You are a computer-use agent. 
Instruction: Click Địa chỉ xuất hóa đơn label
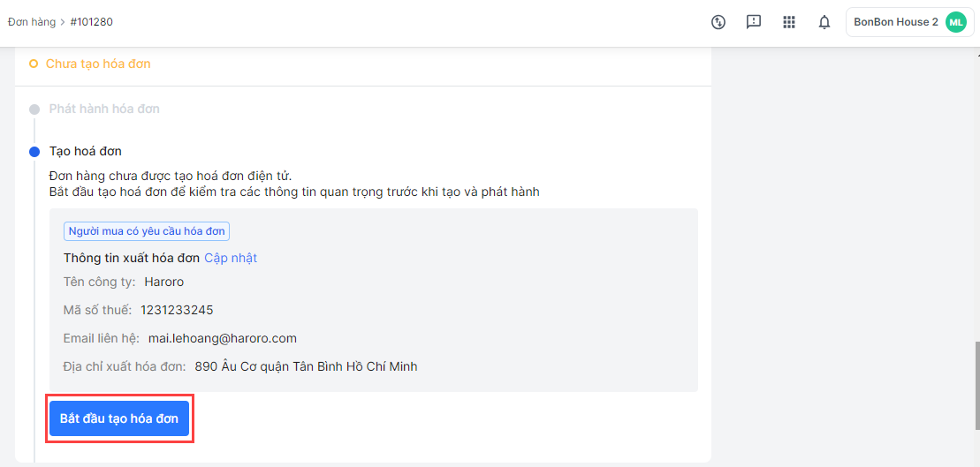(125, 366)
